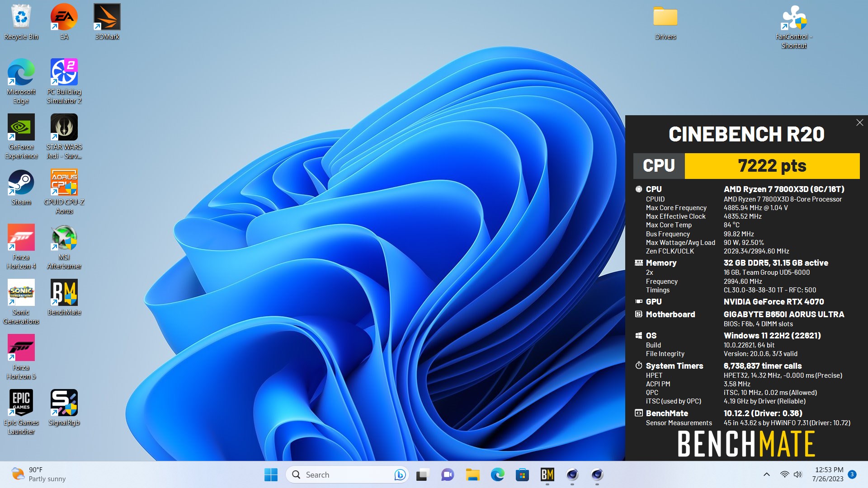This screenshot has height=488, width=868.
Task: Show hidden system tray icons
Action: (x=766, y=474)
